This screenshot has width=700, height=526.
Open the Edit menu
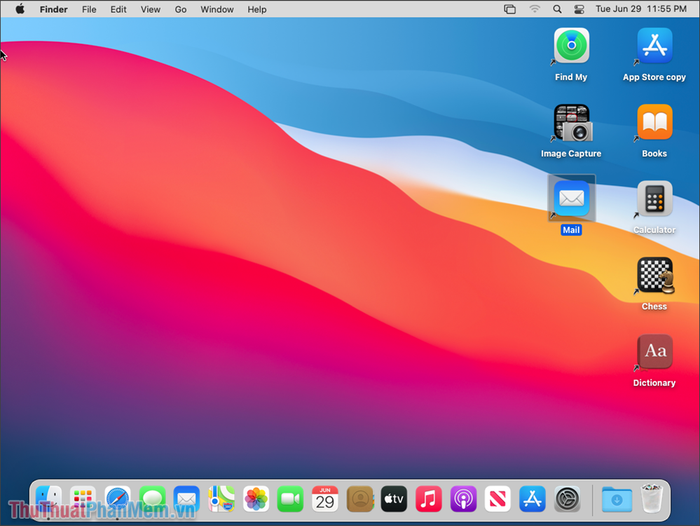coord(118,9)
